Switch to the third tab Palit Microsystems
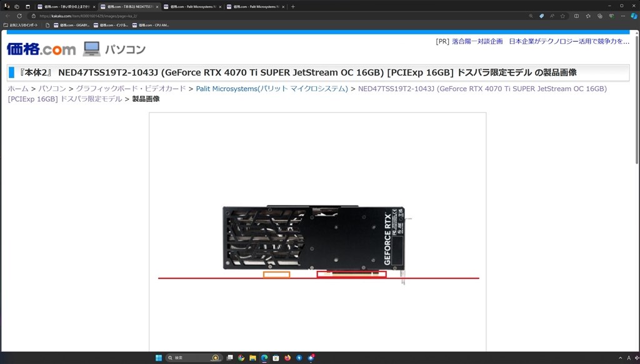The height and width of the screenshot is (364, 640). (192, 7)
